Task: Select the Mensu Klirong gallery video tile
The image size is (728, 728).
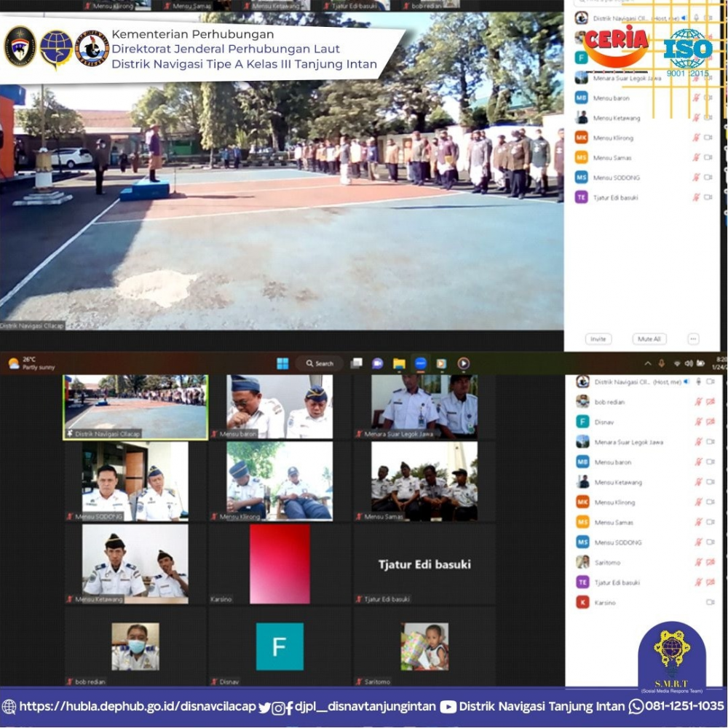Action: coord(280,481)
